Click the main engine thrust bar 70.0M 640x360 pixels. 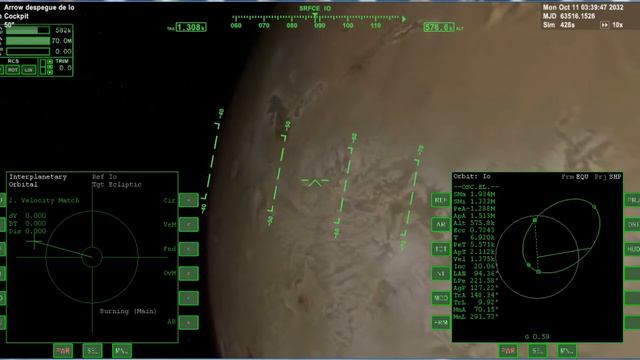pos(28,41)
